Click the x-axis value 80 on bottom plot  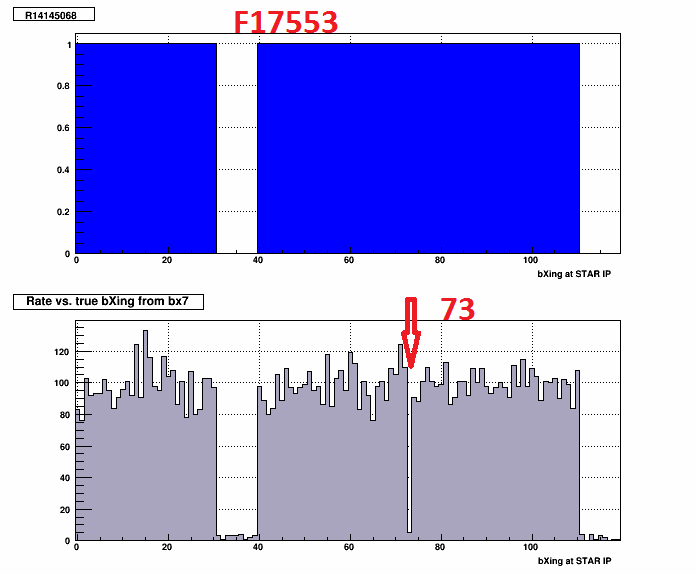(x=439, y=547)
